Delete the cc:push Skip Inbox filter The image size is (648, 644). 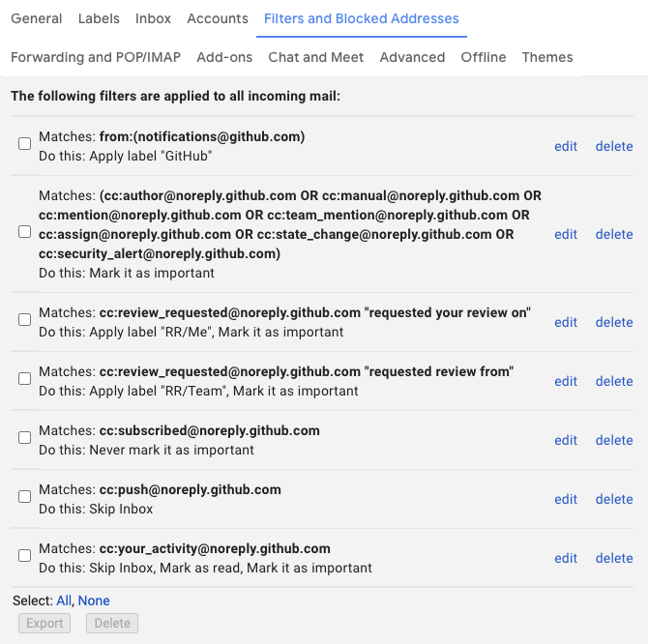614,499
